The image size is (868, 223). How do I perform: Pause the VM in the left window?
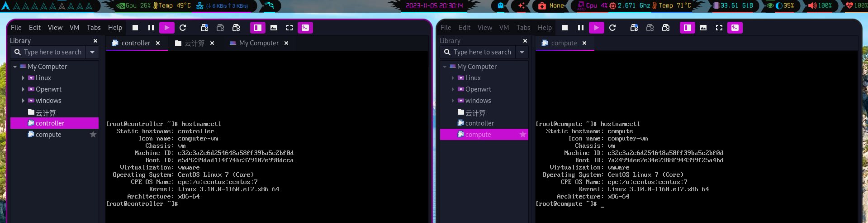151,28
